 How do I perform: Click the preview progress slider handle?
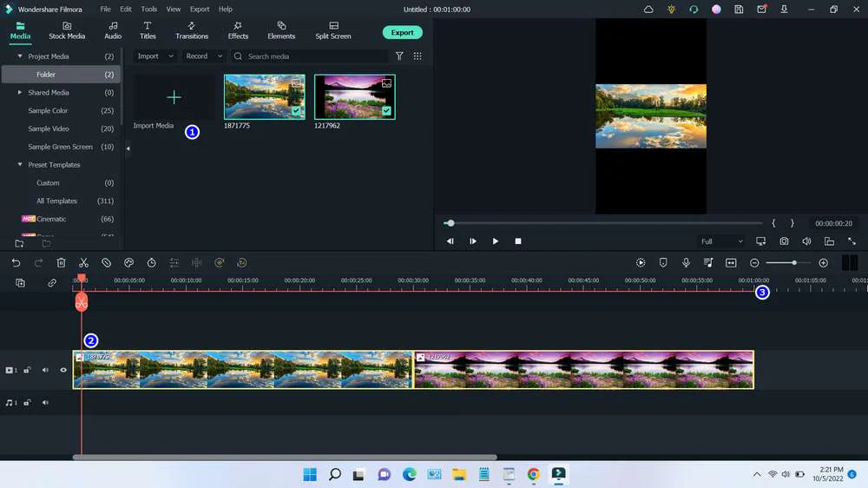(450, 223)
